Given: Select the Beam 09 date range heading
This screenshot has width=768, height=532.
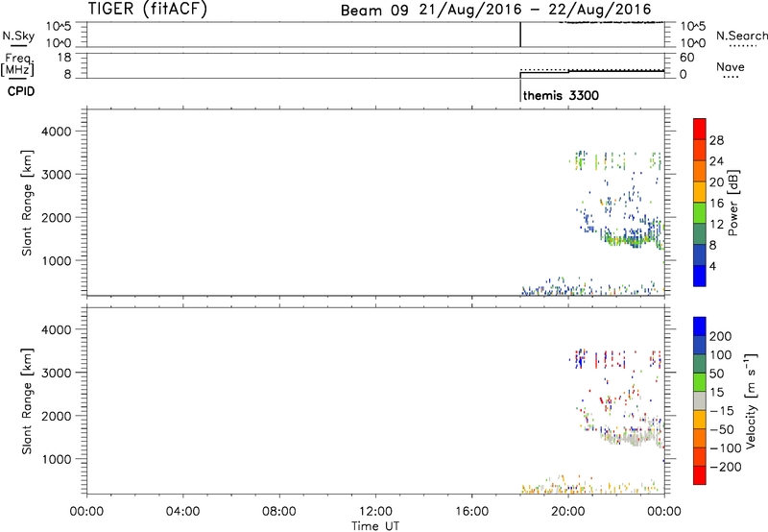Looking at the screenshot, I should coord(495,10).
